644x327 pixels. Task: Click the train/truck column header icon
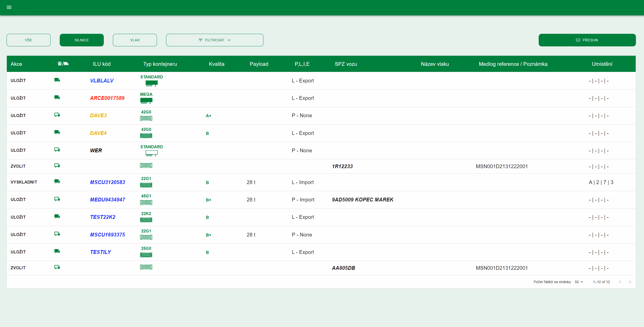click(x=63, y=64)
